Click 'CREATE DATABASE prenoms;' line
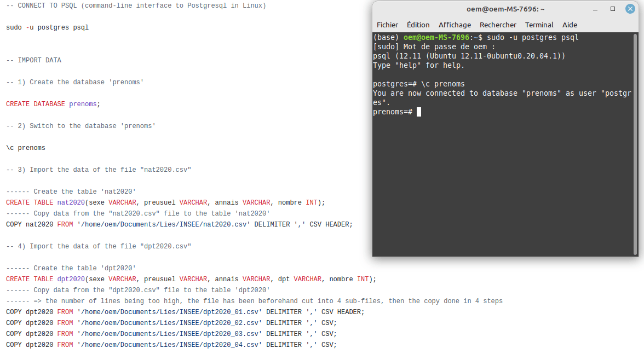The image size is (644, 354). (53, 104)
